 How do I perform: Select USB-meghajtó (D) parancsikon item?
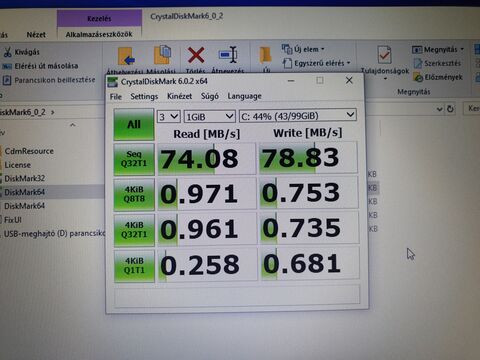pyautogui.click(x=53, y=233)
